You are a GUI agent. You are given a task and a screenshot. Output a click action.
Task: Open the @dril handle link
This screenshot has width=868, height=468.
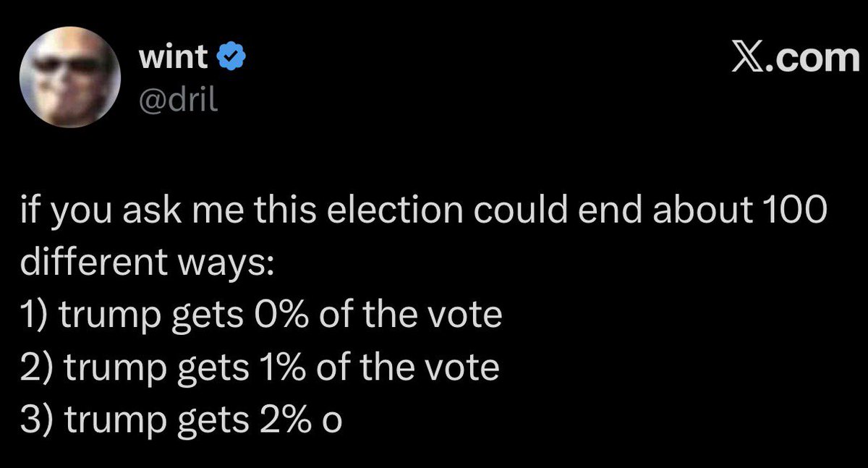click(x=177, y=97)
